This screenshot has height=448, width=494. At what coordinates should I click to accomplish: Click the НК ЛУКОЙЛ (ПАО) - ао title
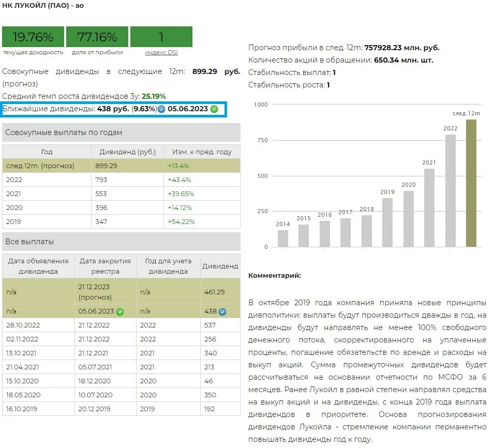(x=43, y=6)
